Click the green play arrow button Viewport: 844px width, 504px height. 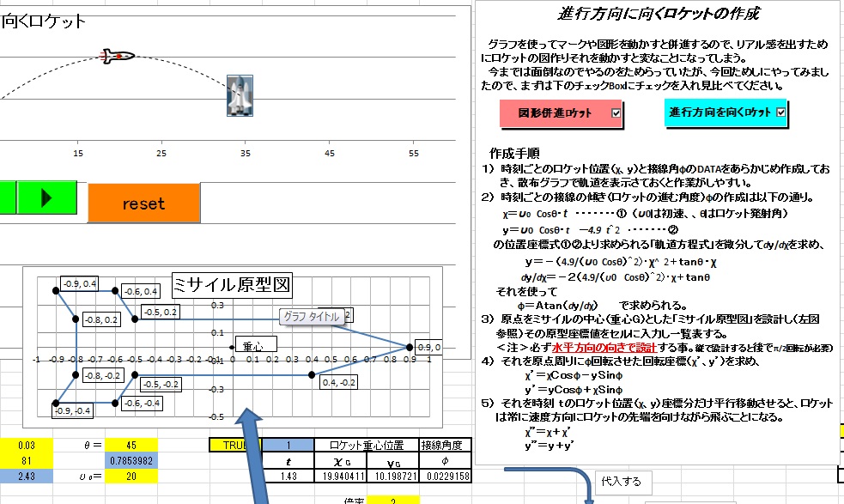click(47, 197)
